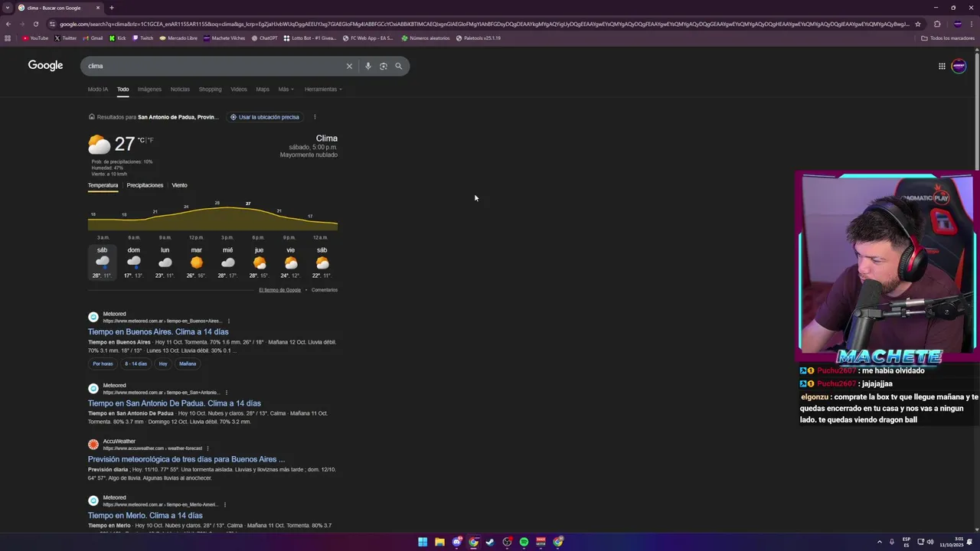Select the jue daily forecast
Viewport: 980px width, 551px height.
259,262
